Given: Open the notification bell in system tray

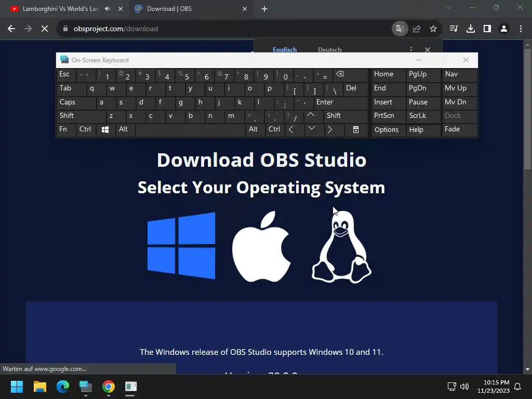Looking at the screenshot, I should pyautogui.click(x=517, y=387).
